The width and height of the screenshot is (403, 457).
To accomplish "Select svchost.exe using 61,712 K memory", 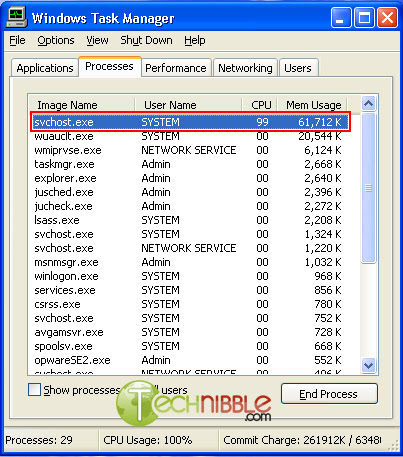I will pos(190,122).
